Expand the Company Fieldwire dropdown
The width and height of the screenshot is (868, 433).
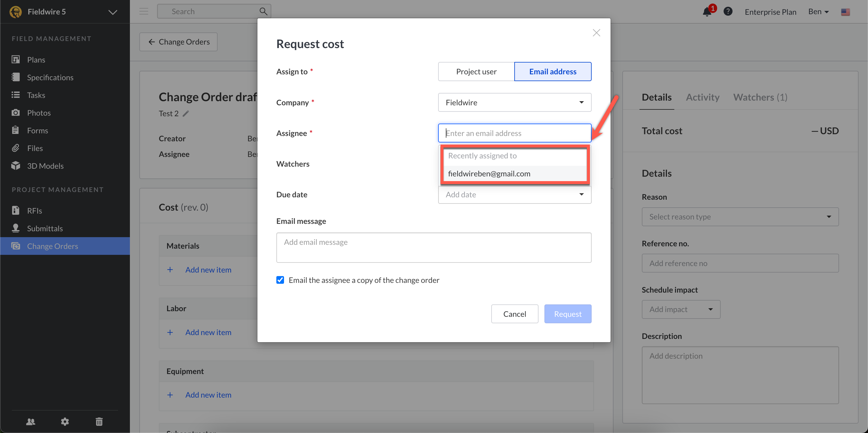click(x=514, y=102)
